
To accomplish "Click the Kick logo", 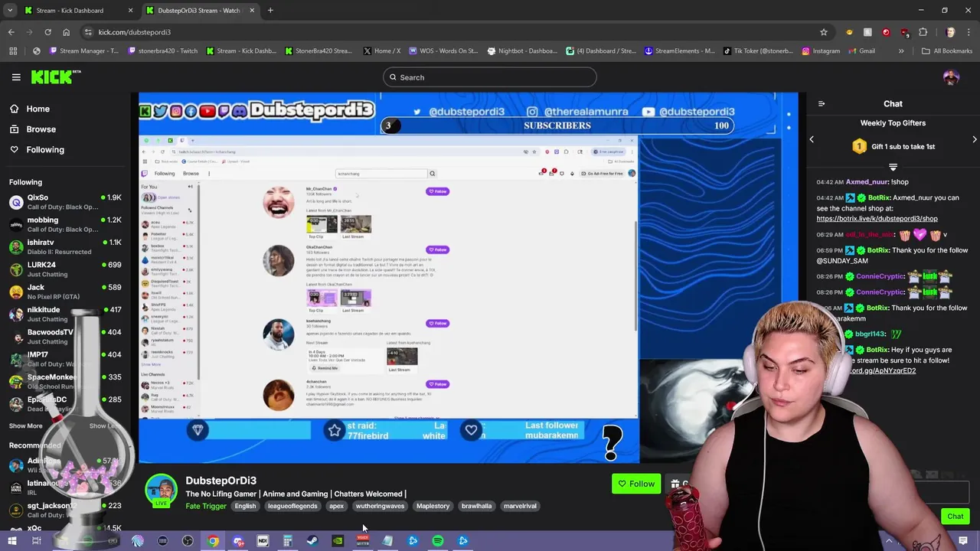I will (56, 77).
